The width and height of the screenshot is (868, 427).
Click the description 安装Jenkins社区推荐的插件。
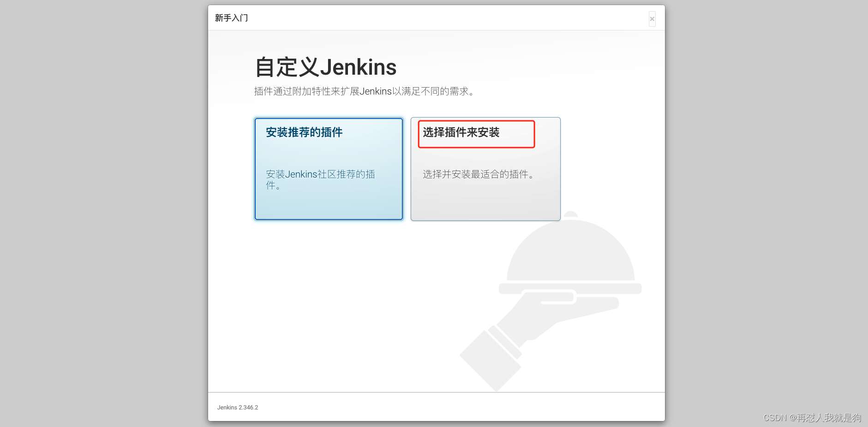pyautogui.click(x=320, y=180)
